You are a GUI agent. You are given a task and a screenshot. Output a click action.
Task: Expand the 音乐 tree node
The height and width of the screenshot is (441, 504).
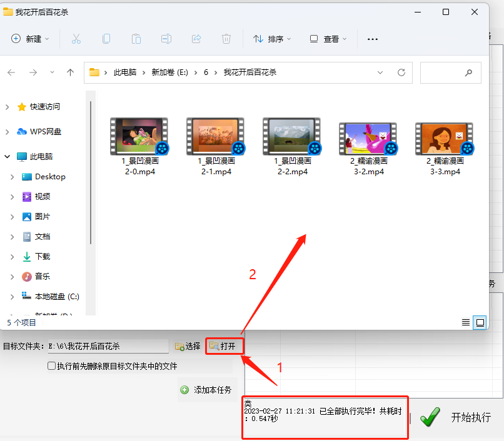tap(13, 277)
